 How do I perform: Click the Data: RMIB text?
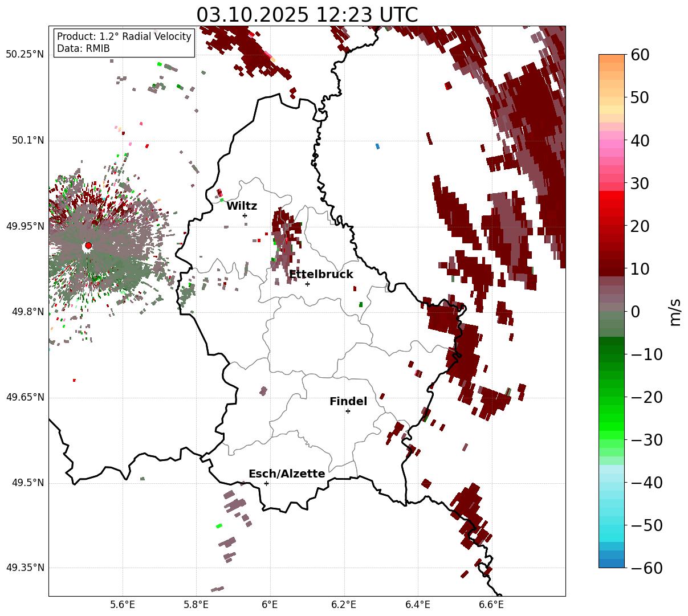[x=83, y=48]
